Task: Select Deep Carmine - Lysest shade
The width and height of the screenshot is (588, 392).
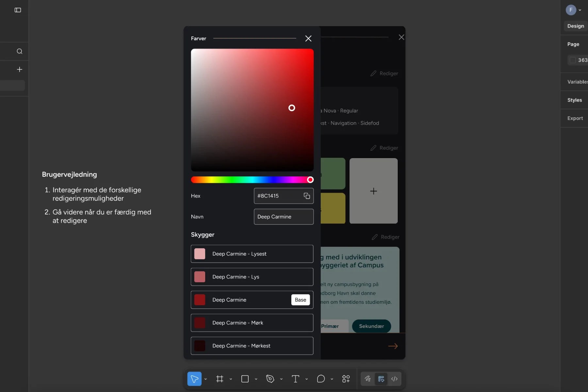Action: coord(252,254)
